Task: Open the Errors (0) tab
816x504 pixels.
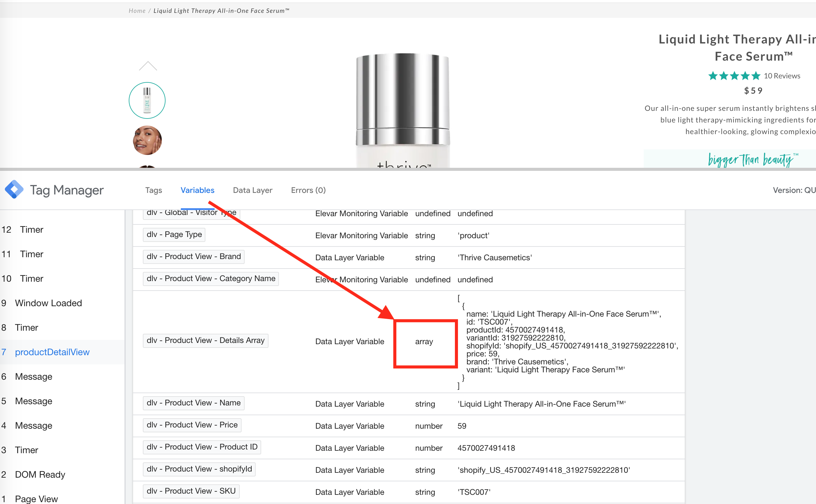Action: [308, 190]
